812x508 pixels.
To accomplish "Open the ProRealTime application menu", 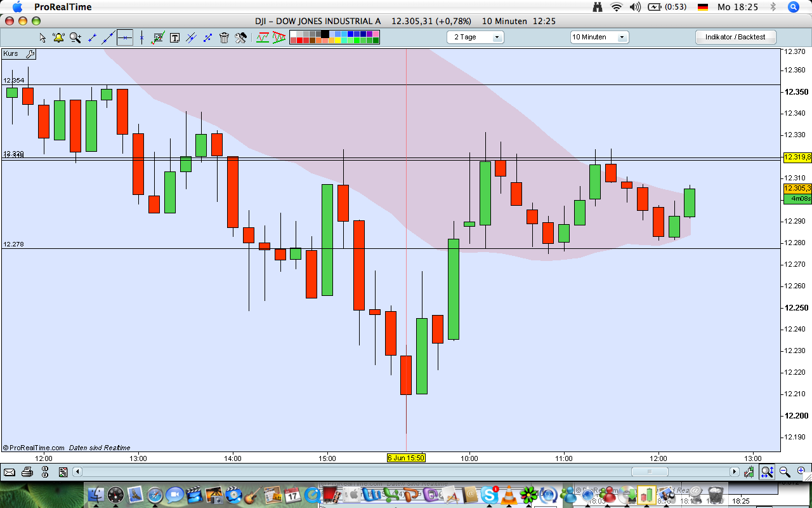I will tap(63, 7).
